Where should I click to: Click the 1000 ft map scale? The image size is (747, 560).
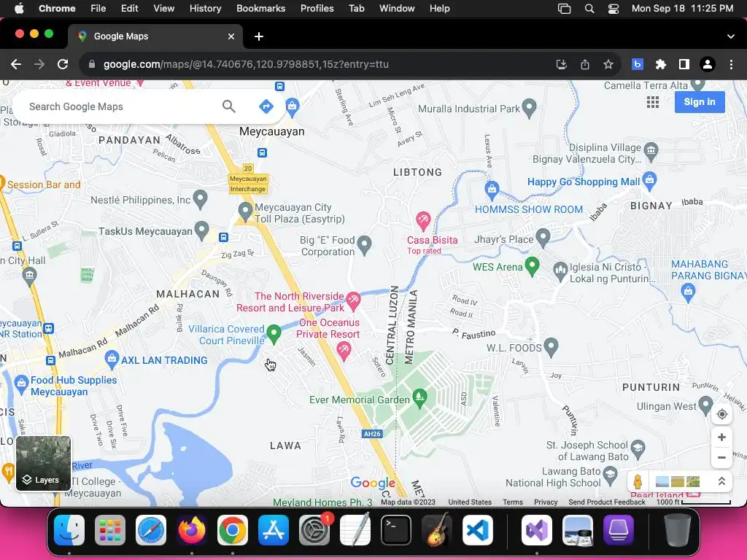694,502
